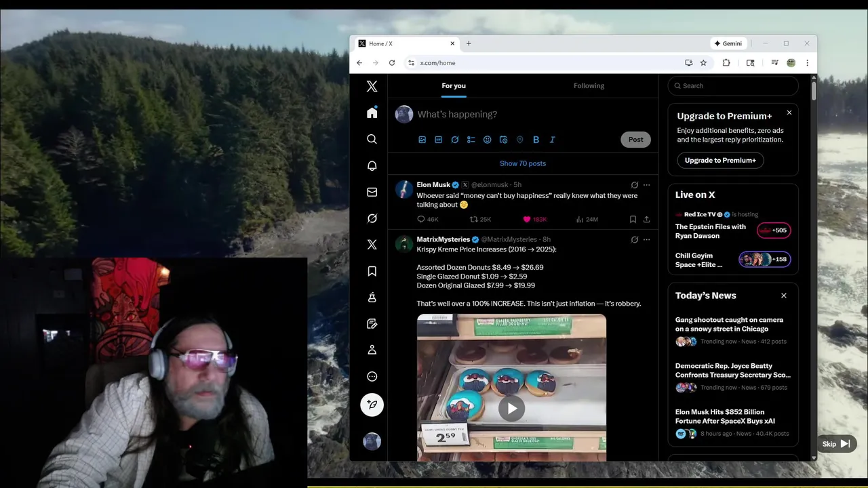Open Chrome extensions puzzle menu
868x488 pixels.
pyautogui.click(x=726, y=62)
